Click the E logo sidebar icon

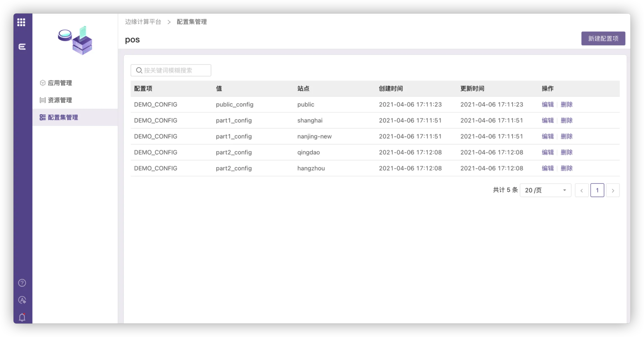click(x=22, y=47)
